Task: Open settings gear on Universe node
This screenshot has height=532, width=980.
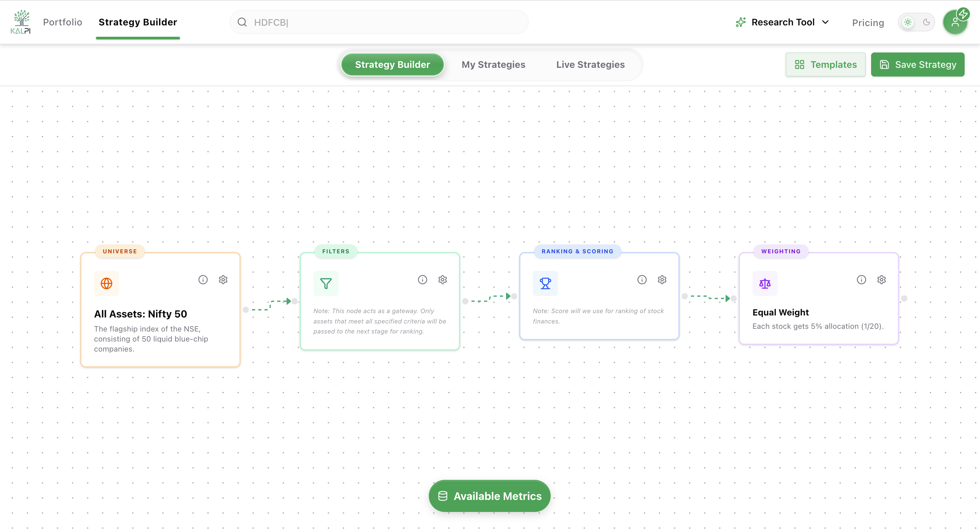Action: [223, 280]
